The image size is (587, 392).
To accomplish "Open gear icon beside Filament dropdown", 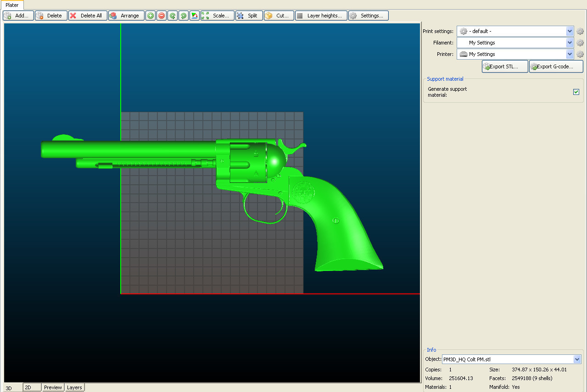I will tap(580, 43).
